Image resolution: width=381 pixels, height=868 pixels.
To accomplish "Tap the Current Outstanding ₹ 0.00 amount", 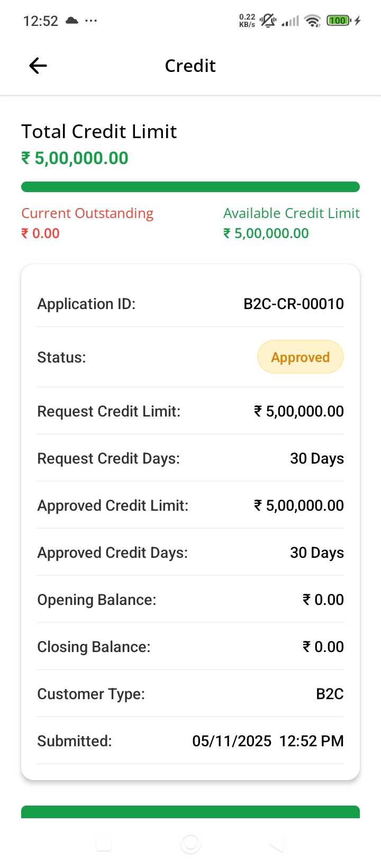I will pos(40,233).
